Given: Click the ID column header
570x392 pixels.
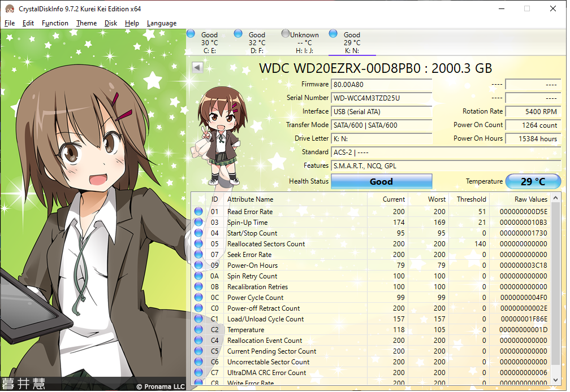Looking at the screenshot, I should (215, 199).
